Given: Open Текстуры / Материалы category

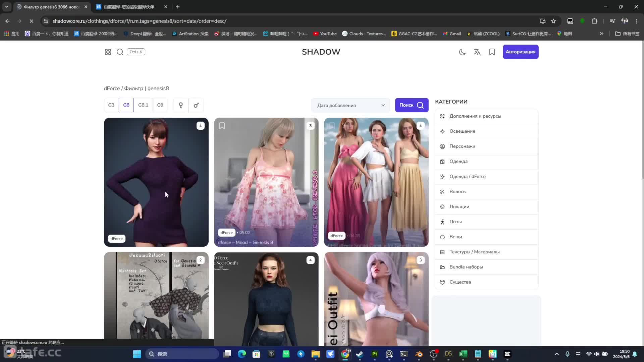Looking at the screenshot, I should [486, 252].
